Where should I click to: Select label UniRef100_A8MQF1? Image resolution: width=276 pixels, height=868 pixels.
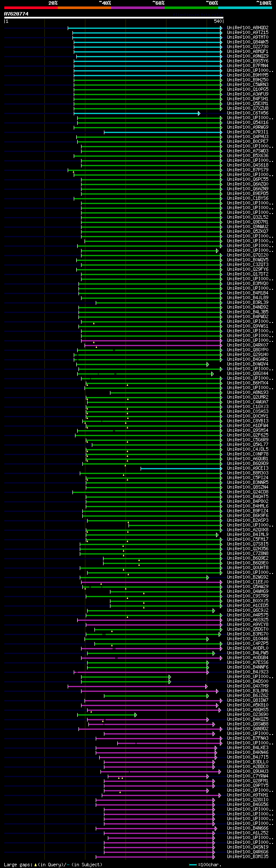248,52
